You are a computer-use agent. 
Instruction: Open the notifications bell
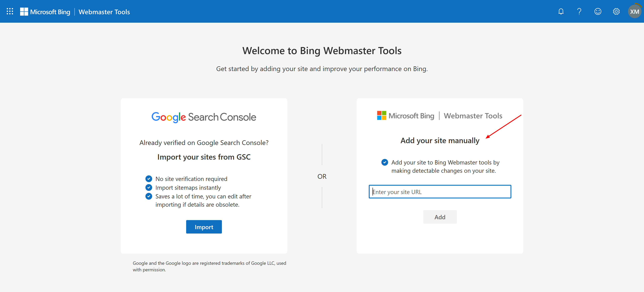[x=561, y=12]
